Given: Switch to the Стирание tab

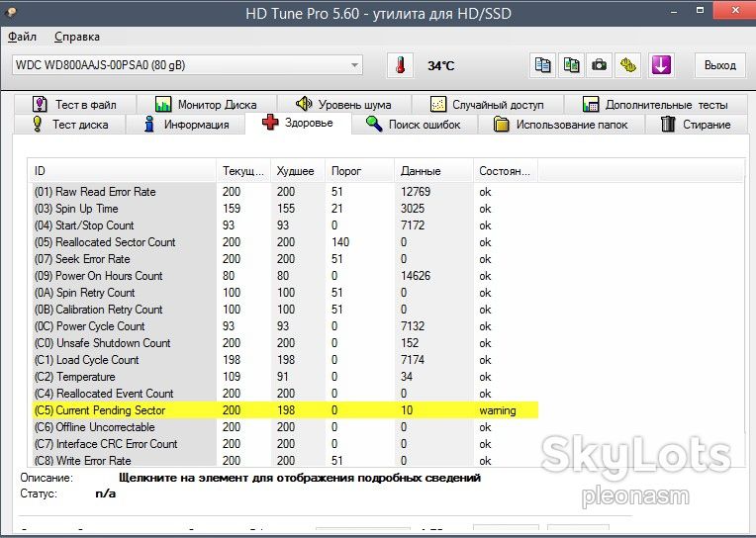Looking at the screenshot, I should pos(696,125).
